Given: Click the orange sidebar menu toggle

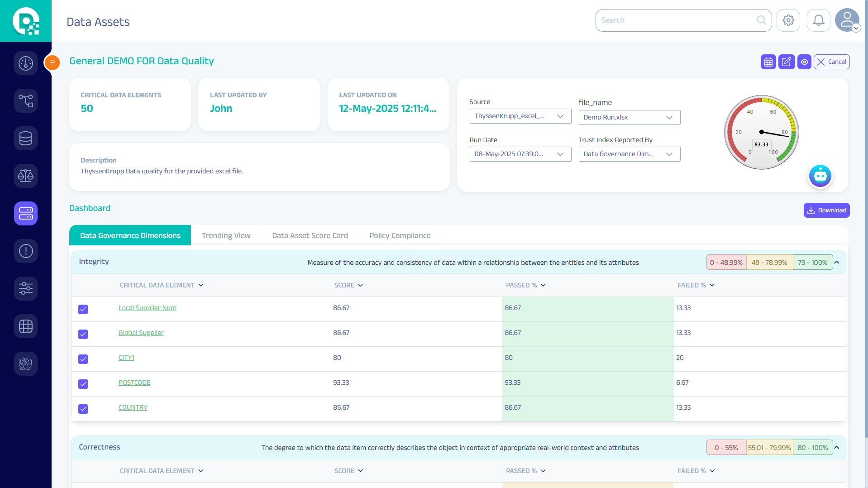Looking at the screenshot, I should [x=52, y=62].
